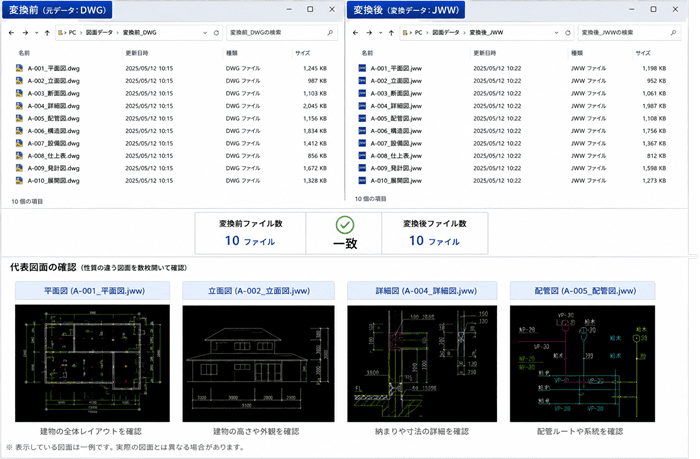
Task: Select the A-004_詳細図.dwg file icon
Action: point(19,106)
